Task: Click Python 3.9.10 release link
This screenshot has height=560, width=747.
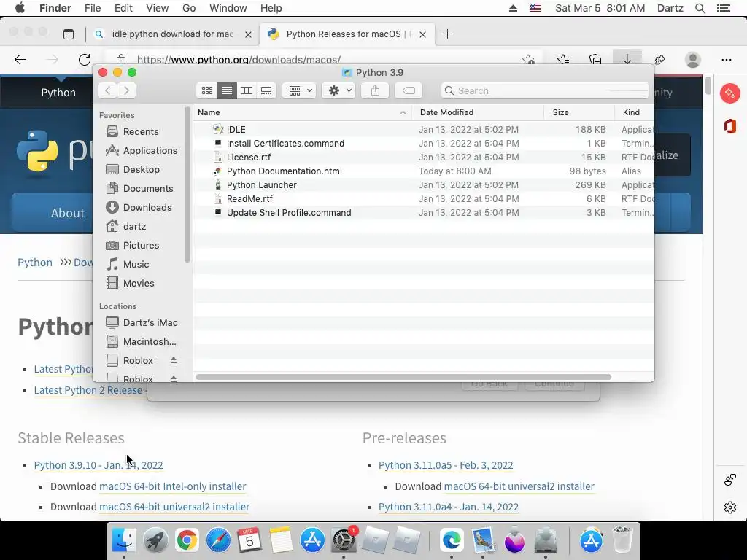Action: (x=98, y=465)
